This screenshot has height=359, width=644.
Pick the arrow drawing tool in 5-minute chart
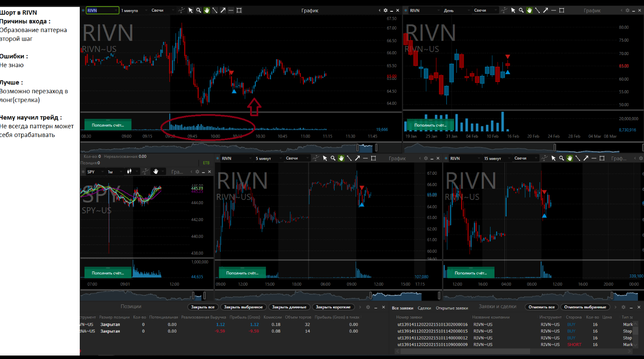tap(358, 158)
